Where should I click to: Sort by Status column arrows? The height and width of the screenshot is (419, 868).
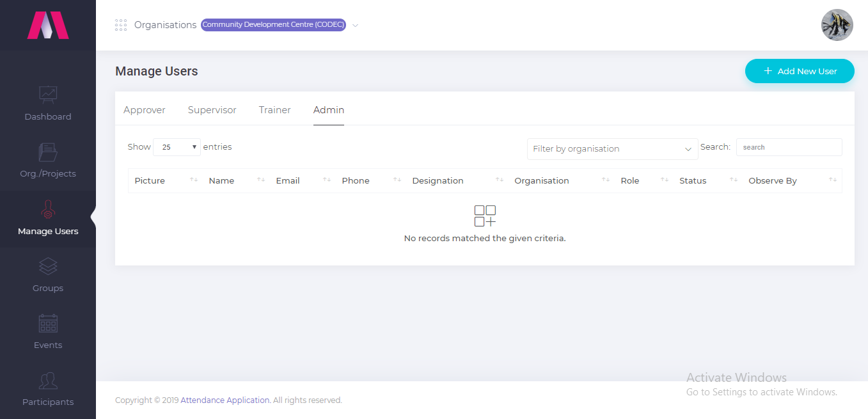734,180
